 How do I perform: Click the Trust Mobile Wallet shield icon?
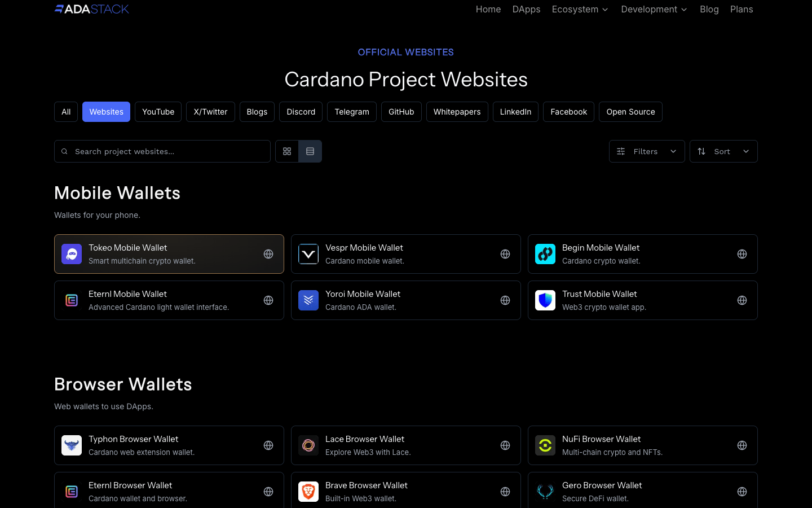click(x=545, y=300)
